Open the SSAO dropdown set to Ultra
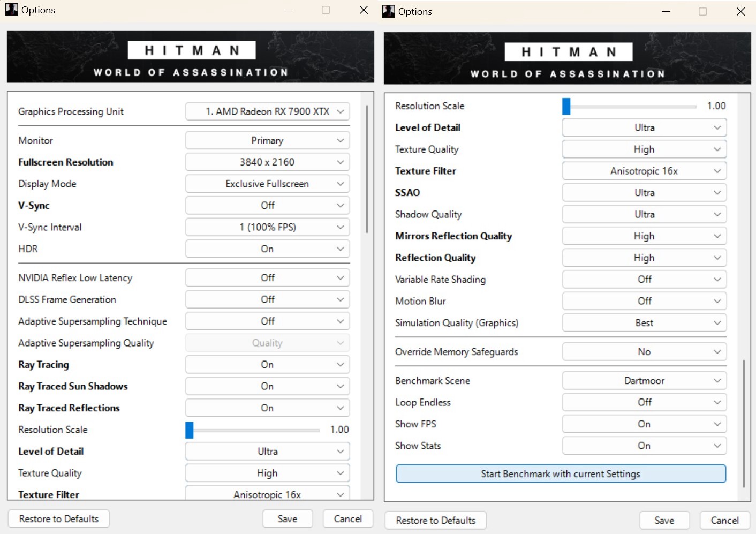 click(645, 192)
